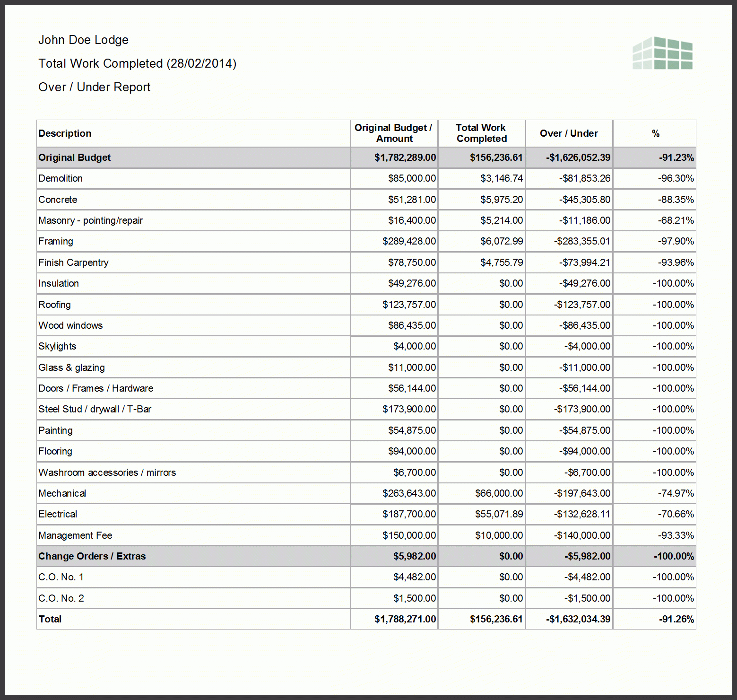The height and width of the screenshot is (700, 737).
Task: Click Roofing's -$123,757.00 over/under value
Action: pos(582,305)
